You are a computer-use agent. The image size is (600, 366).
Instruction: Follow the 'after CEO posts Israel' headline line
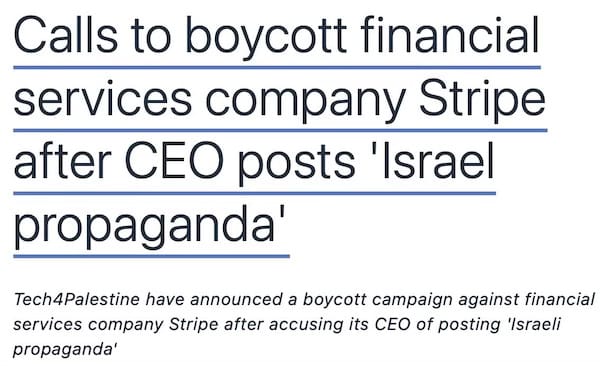(254, 162)
